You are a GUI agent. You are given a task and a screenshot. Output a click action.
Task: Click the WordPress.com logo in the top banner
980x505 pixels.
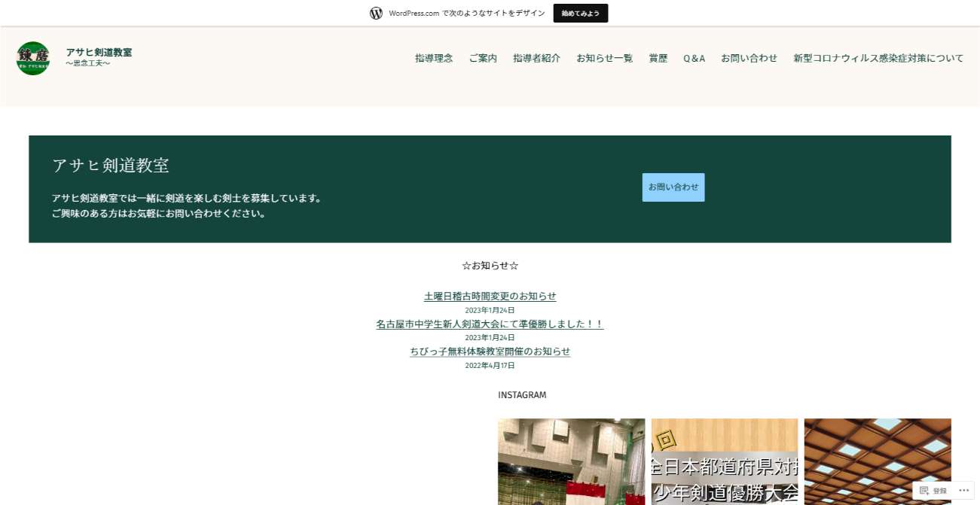(376, 12)
